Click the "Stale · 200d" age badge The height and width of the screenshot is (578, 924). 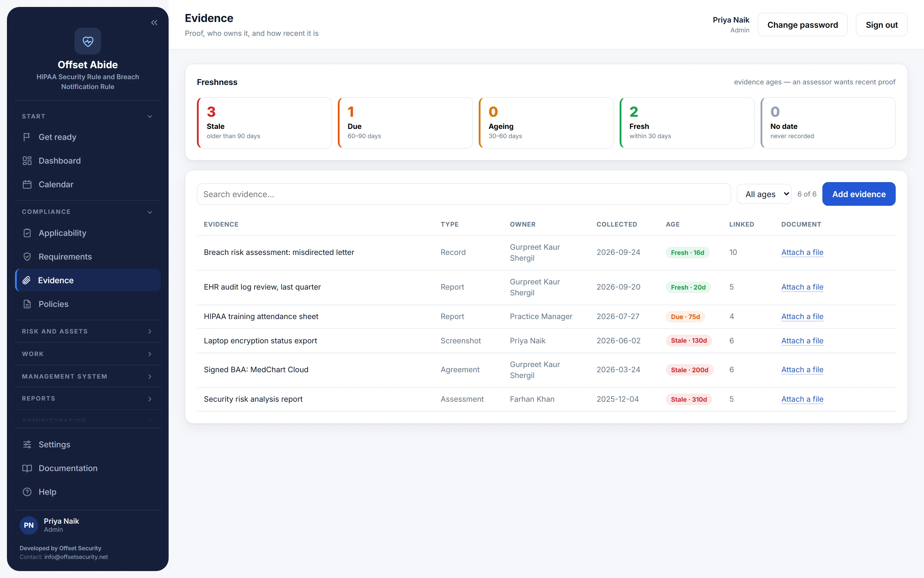(x=689, y=370)
